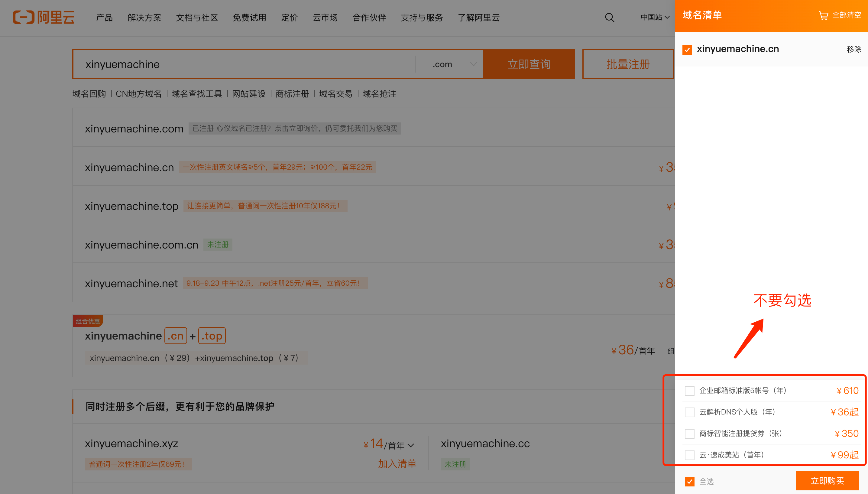Remove the domain via the 移除 link
The height and width of the screenshot is (494, 868).
pyautogui.click(x=853, y=50)
